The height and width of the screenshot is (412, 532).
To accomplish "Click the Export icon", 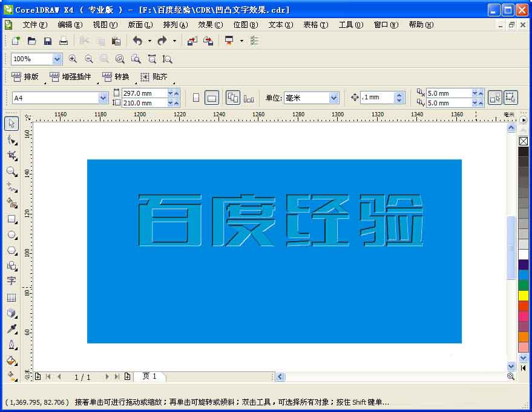I will (x=208, y=41).
